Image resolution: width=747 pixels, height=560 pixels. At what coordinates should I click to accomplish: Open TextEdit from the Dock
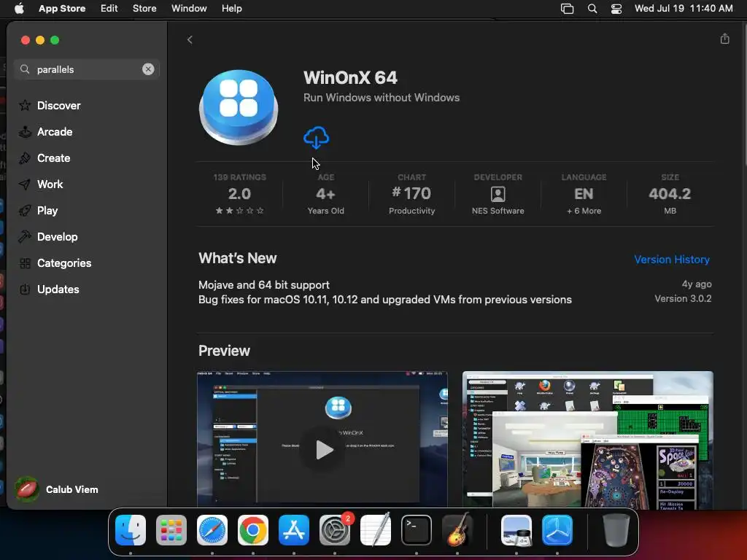pos(376,530)
